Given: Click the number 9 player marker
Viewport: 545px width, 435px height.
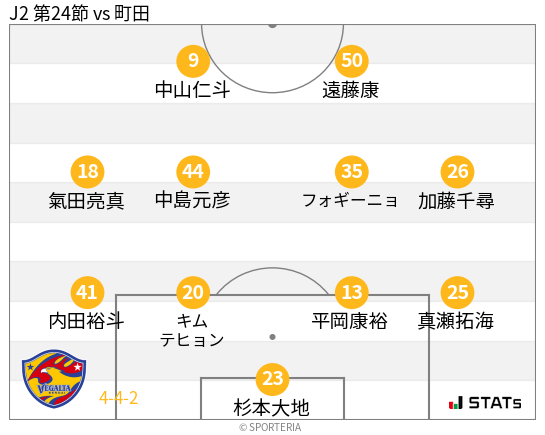Looking at the screenshot, I should point(193,61).
